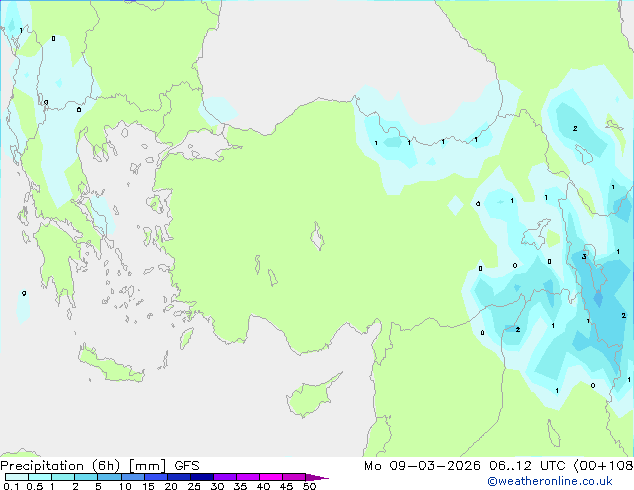
Task: Pick the 20–25 mm legend color
Action: pos(178,477)
